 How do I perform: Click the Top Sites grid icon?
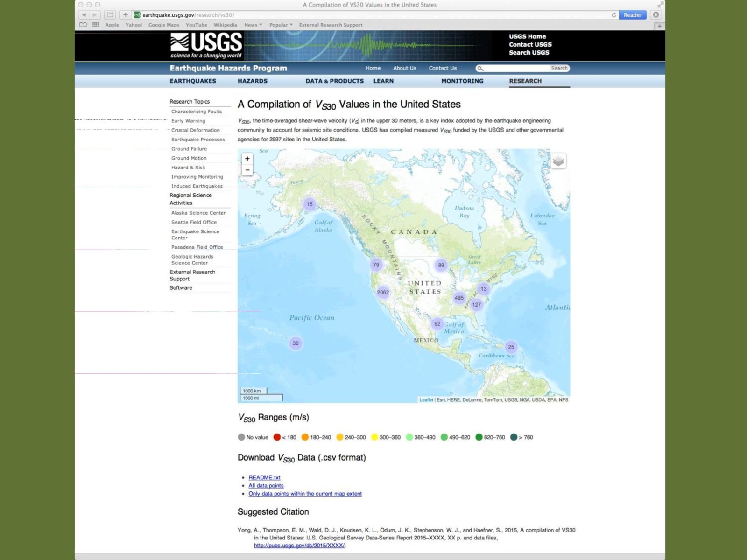point(96,25)
